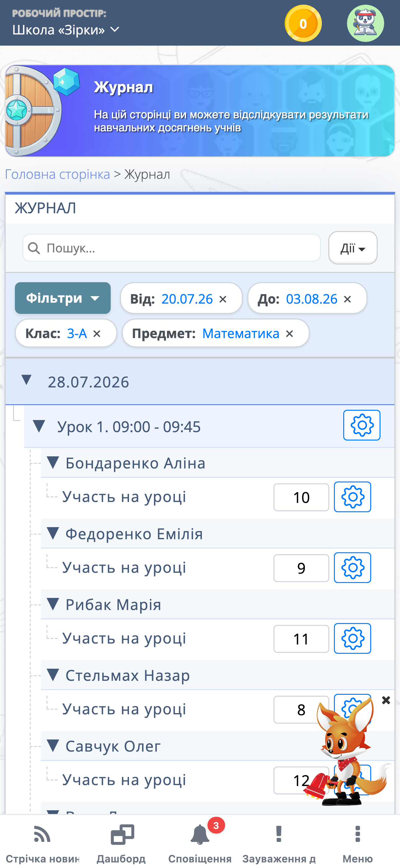This screenshot has width=400, height=868.
Task: Edit Федоренко Емілія's grade 9
Action: (x=301, y=568)
